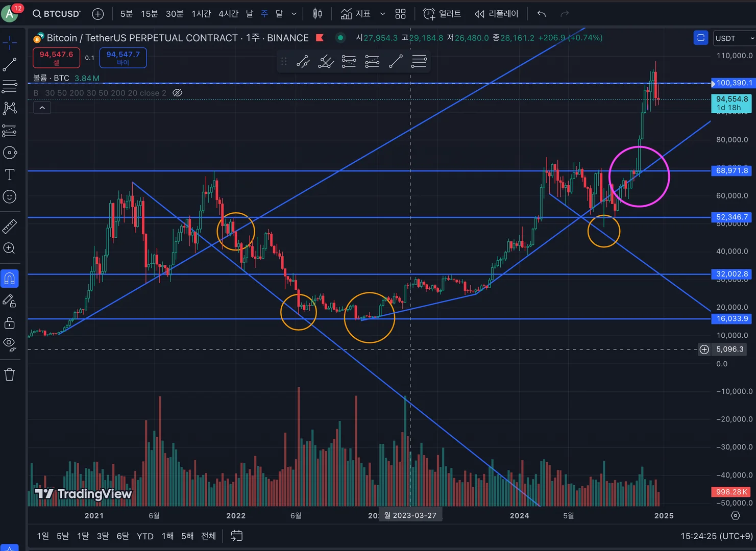Open the forecasting and measurement tools group
Image resolution: width=756 pixels, height=551 pixels.
point(10,131)
